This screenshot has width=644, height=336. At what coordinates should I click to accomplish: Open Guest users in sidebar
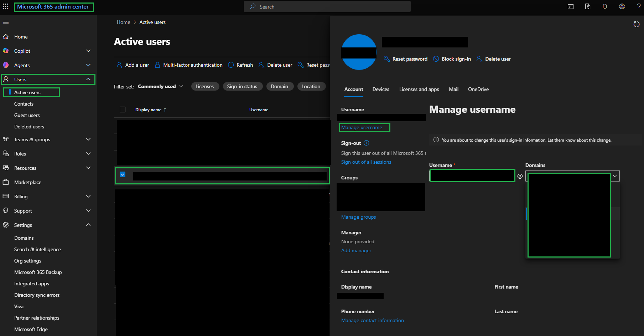pos(27,115)
